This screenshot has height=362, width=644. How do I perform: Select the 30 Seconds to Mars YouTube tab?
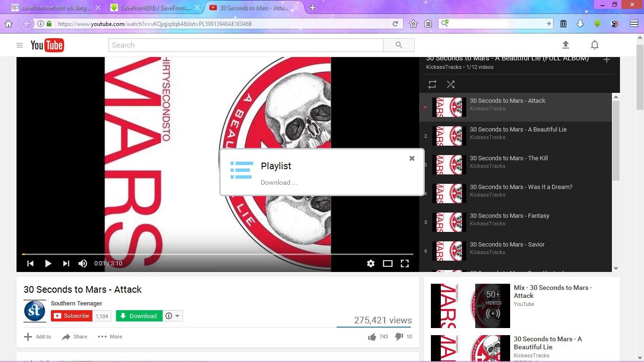(255, 8)
